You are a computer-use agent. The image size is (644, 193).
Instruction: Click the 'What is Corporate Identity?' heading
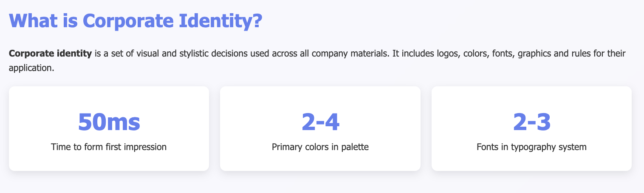pyautogui.click(x=136, y=21)
